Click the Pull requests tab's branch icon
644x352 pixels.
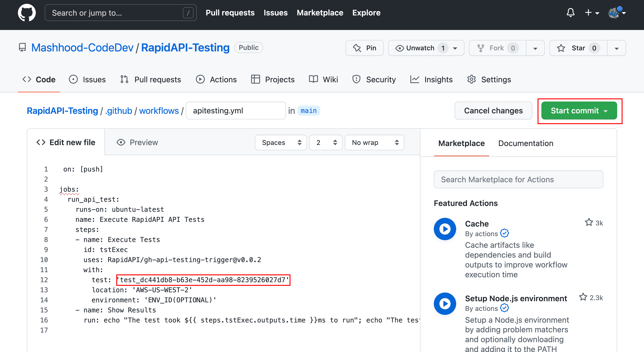(124, 79)
